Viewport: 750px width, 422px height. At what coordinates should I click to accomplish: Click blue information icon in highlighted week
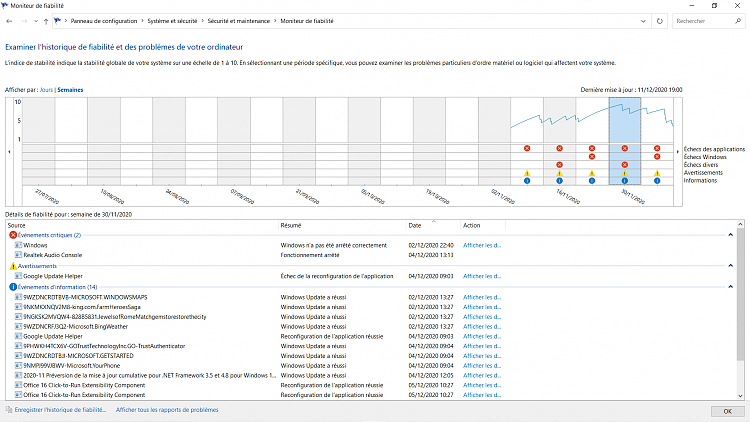625,181
